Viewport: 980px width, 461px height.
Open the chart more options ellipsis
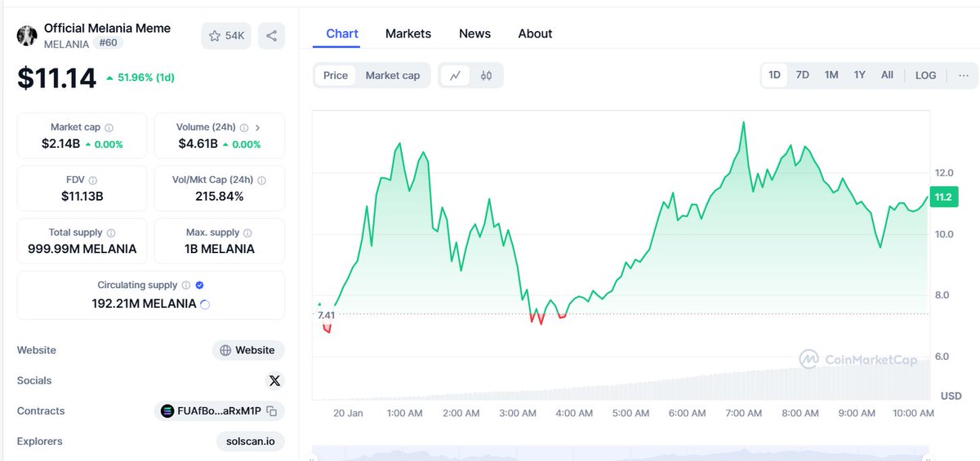click(964, 75)
